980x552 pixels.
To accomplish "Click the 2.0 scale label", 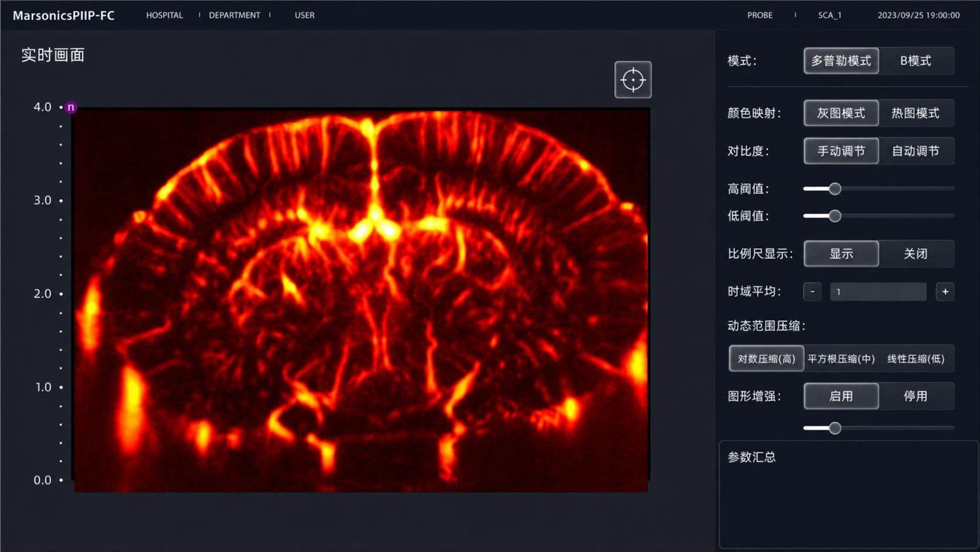I will click(42, 293).
